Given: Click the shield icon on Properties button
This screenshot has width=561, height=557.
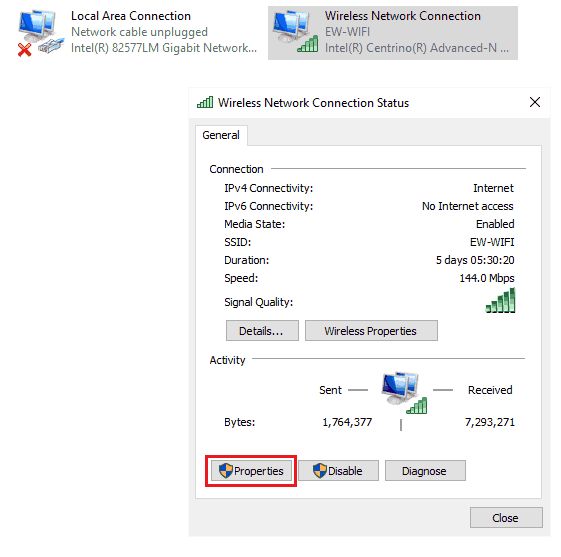Looking at the screenshot, I should click(x=226, y=470).
